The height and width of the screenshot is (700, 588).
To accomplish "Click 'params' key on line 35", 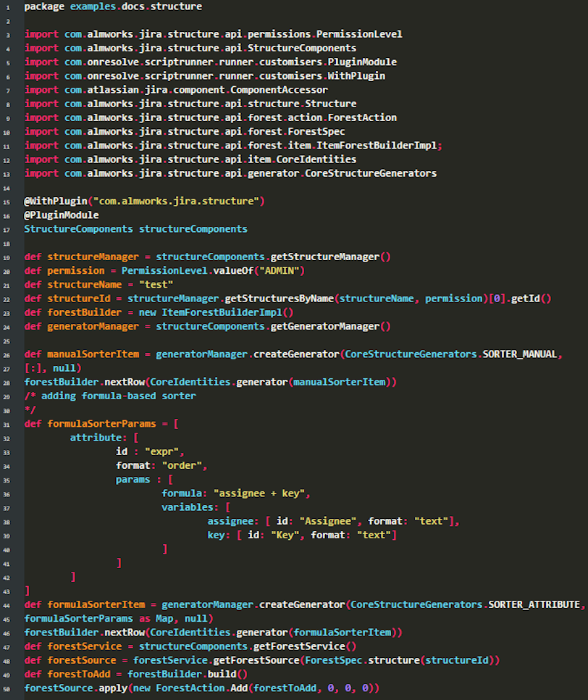I will 133,480.
